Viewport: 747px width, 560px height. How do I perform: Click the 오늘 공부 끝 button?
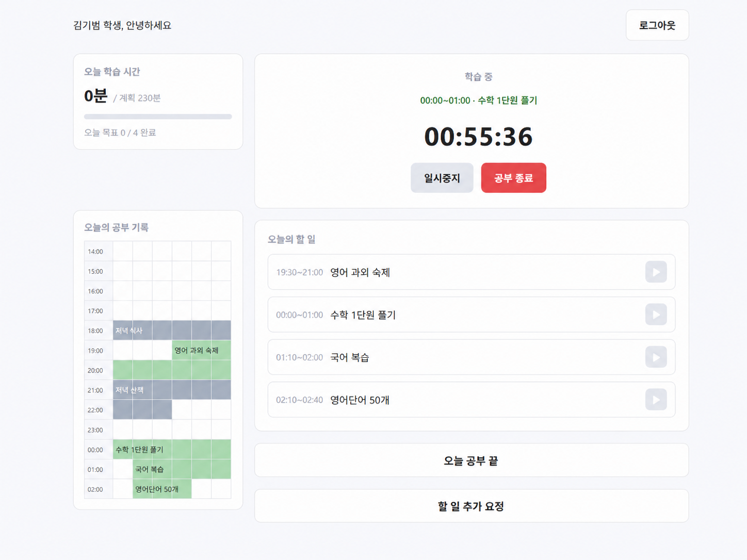[472, 460]
